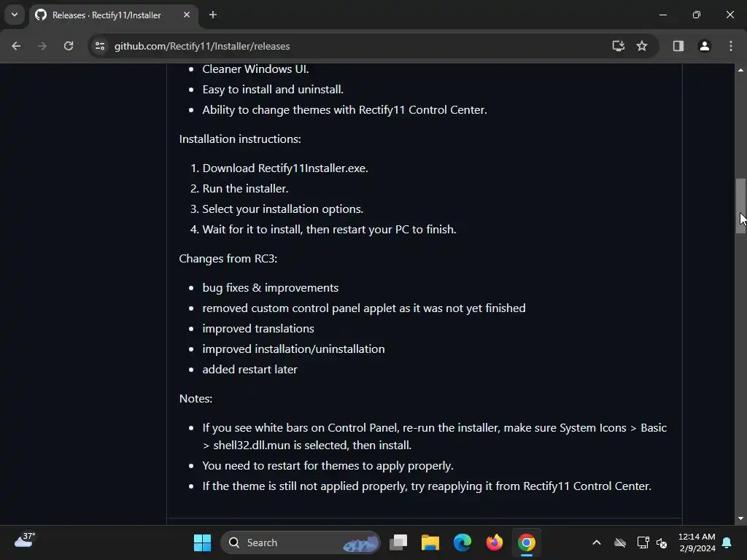Click 'You need to restart for themes' note
Screen dimensions: 747x560
point(328,466)
